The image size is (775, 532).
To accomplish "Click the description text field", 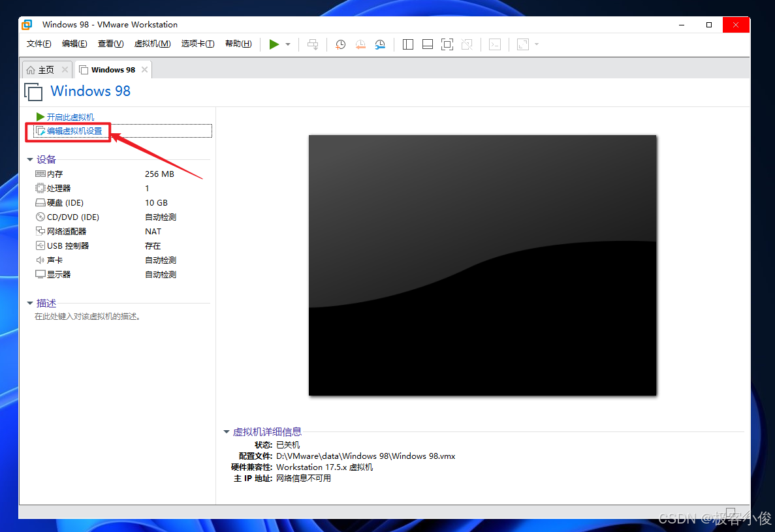I will click(87, 317).
